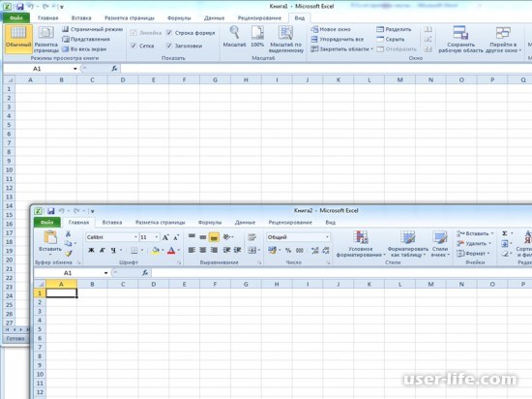Viewport: 532px width, 399px height.
Task: Open Вставка tab in Книга2
Action: click(x=112, y=223)
